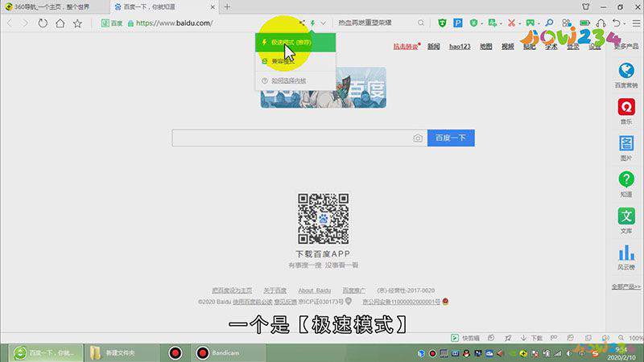This screenshot has width=644, height=362.
Task: Open Bandicam on the taskbar
Action: click(x=229, y=353)
